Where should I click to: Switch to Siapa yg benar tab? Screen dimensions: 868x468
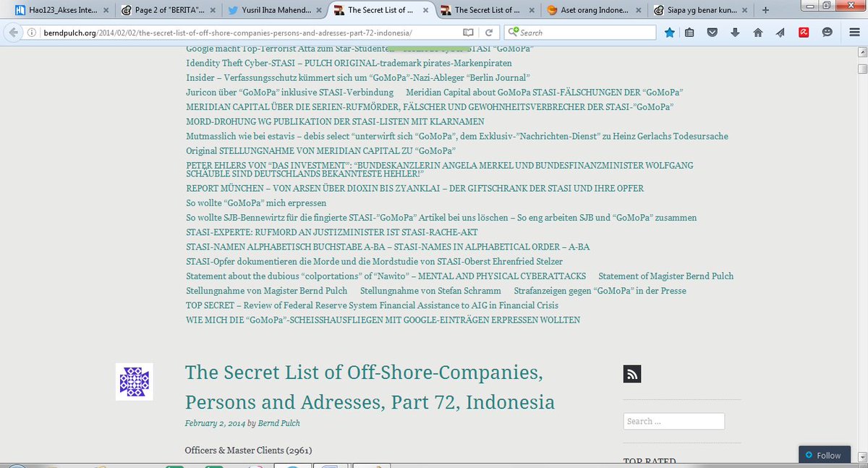[701, 11]
